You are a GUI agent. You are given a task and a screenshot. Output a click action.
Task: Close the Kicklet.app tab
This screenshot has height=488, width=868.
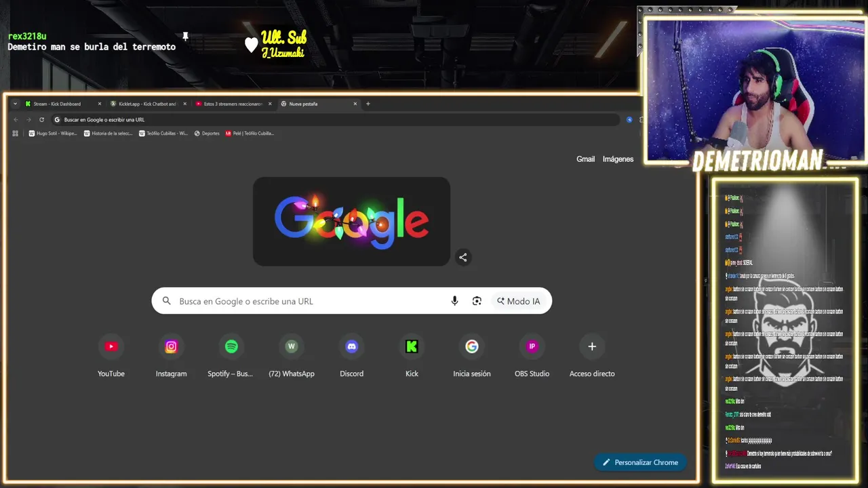click(184, 104)
